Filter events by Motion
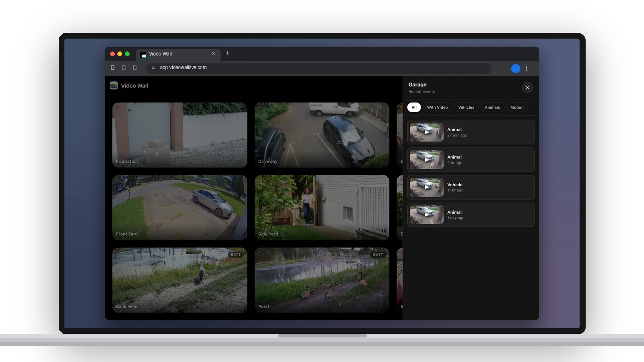 (x=517, y=107)
